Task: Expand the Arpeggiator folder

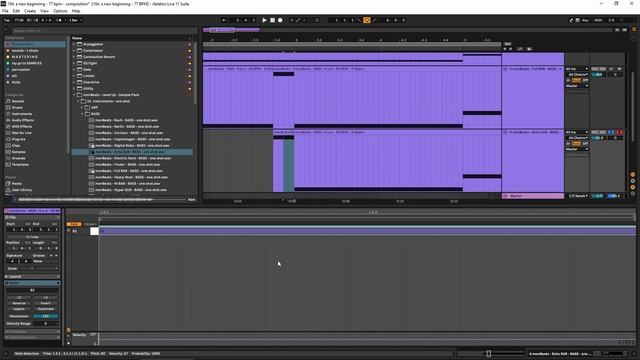Action: pyautogui.click(x=74, y=44)
